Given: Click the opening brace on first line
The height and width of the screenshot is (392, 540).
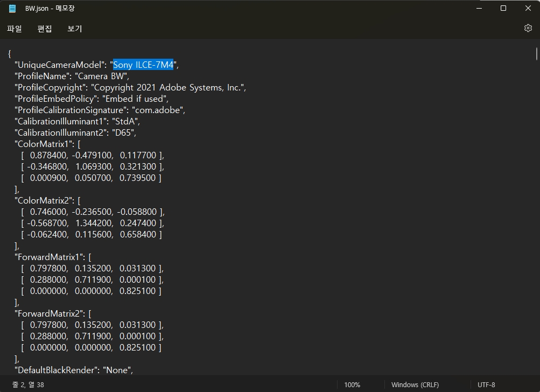Looking at the screenshot, I should click(9, 54).
